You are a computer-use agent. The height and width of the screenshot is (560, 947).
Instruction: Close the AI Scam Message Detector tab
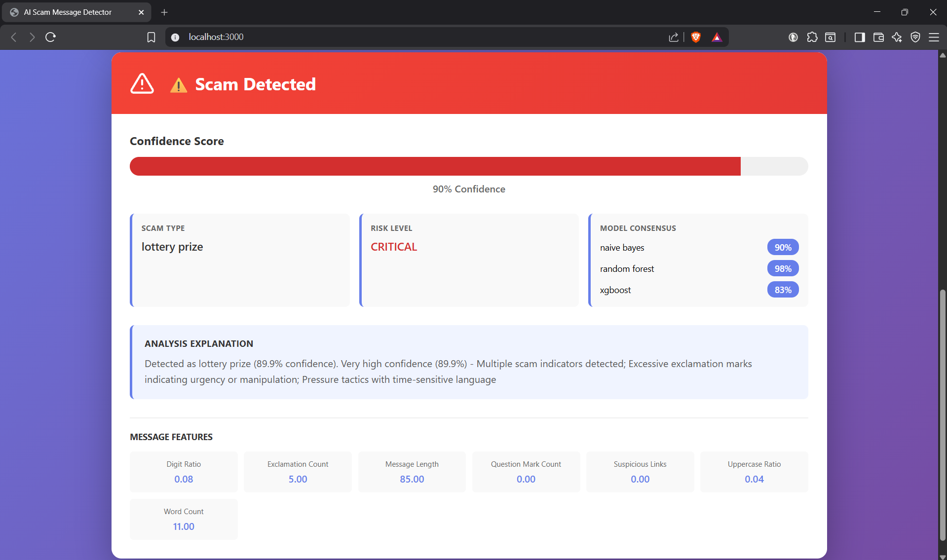[141, 12]
